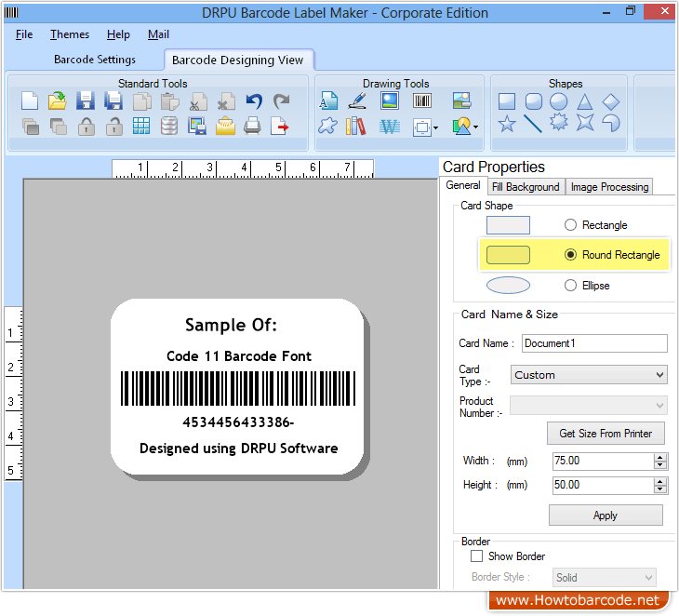
Task: Expand the shapes image dropdown arrow in Drawing Tools
Action: pos(476,127)
